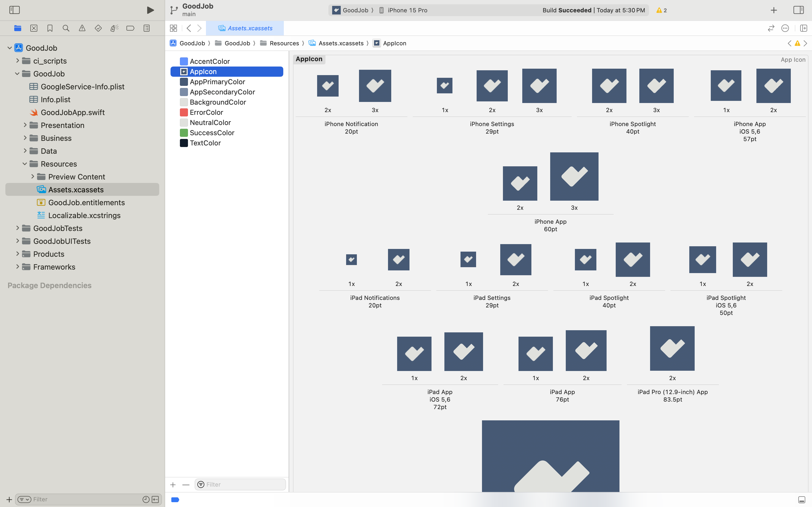Select iPhone 15 Pro run destination

pyautogui.click(x=407, y=10)
